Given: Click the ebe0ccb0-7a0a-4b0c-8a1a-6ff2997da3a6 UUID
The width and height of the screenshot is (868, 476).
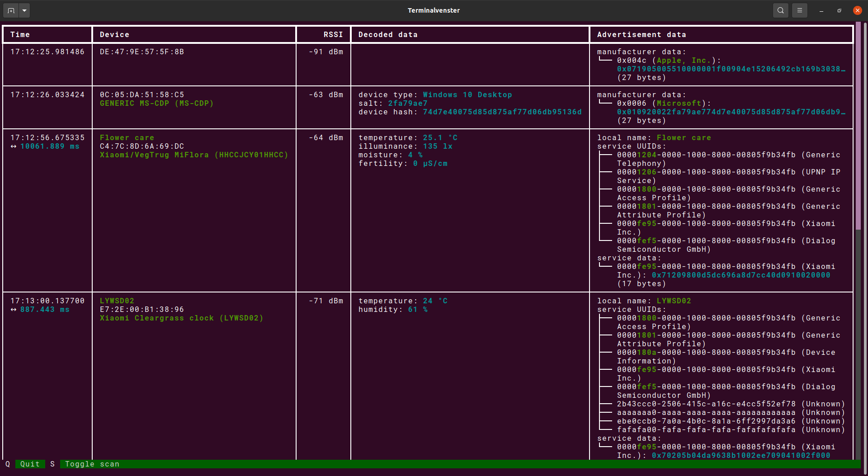Looking at the screenshot, I should (x=706, y=421).
